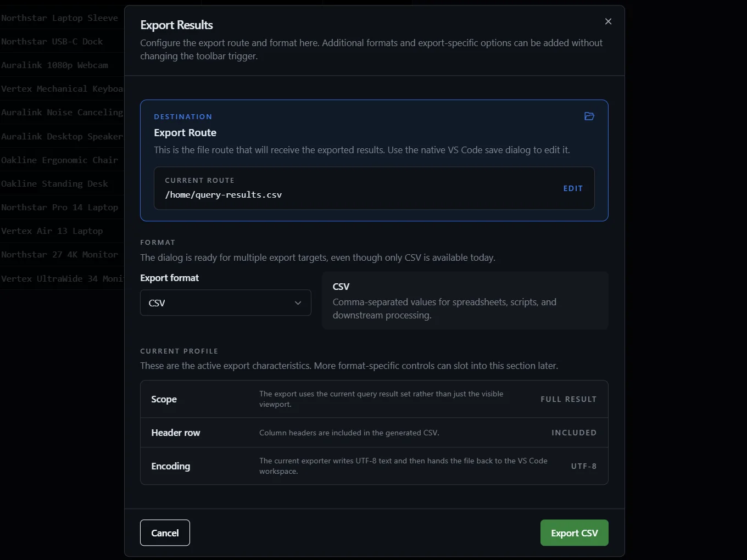Click the Header row label
The height and width of the screenshot is (560, 747).
[176, 433]
